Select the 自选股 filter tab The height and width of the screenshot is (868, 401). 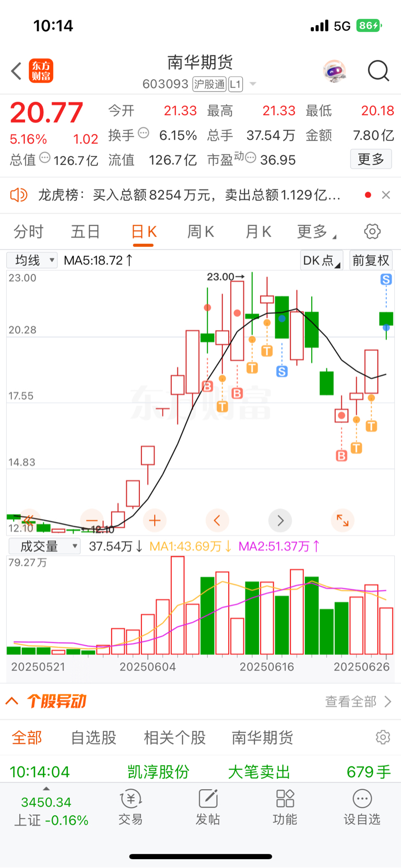(93, 738)
